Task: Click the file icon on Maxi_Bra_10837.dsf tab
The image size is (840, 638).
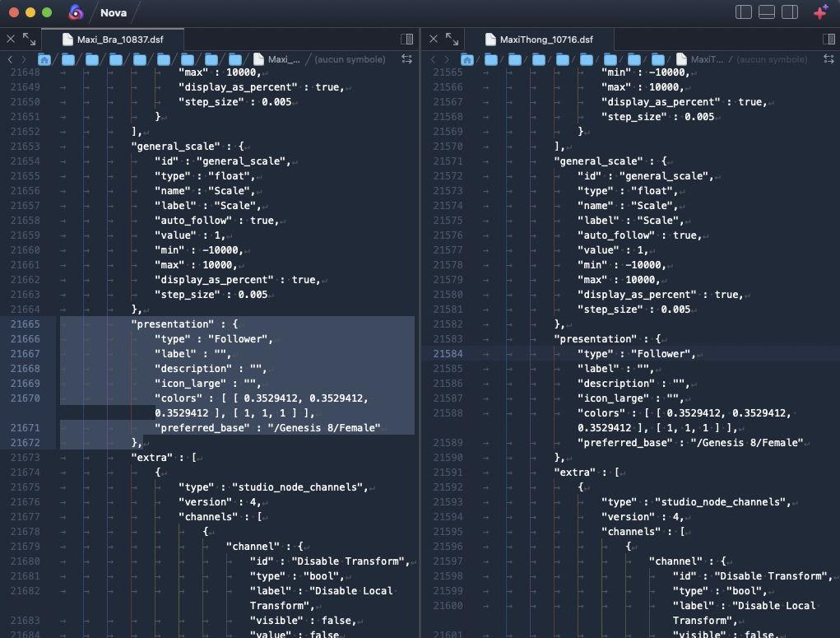Action: click(67, 40)
